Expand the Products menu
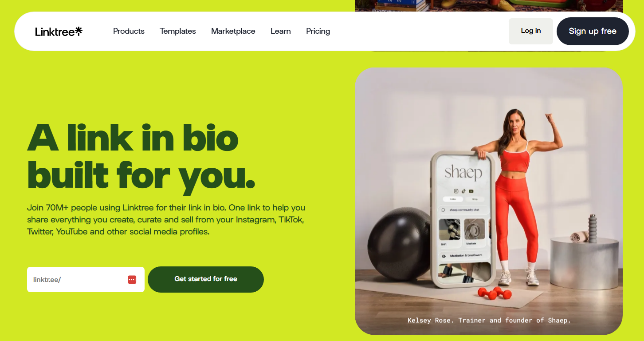Viewport: 644px width, 341px height. click(129, 31)
